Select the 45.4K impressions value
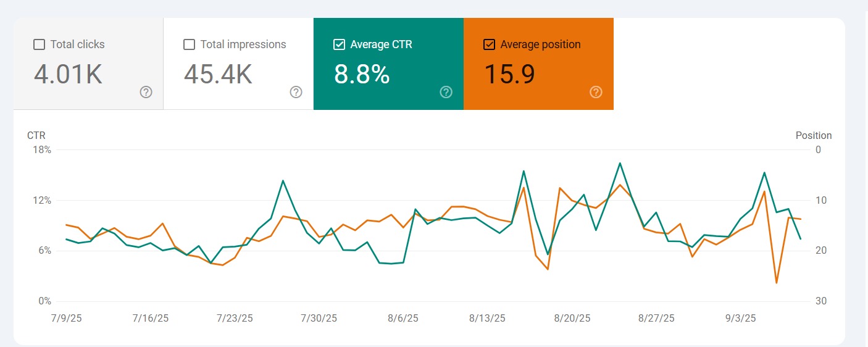This screenshot has width=868, height=347. click(x=218, y=74)
